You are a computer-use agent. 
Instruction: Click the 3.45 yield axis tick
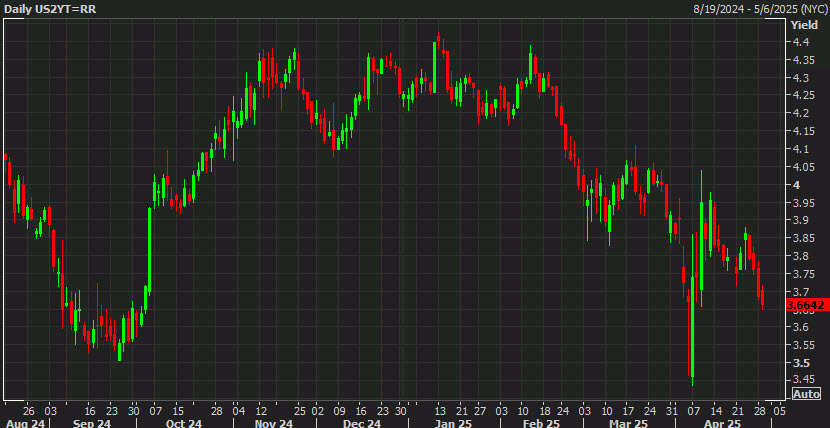pos(801,379)
